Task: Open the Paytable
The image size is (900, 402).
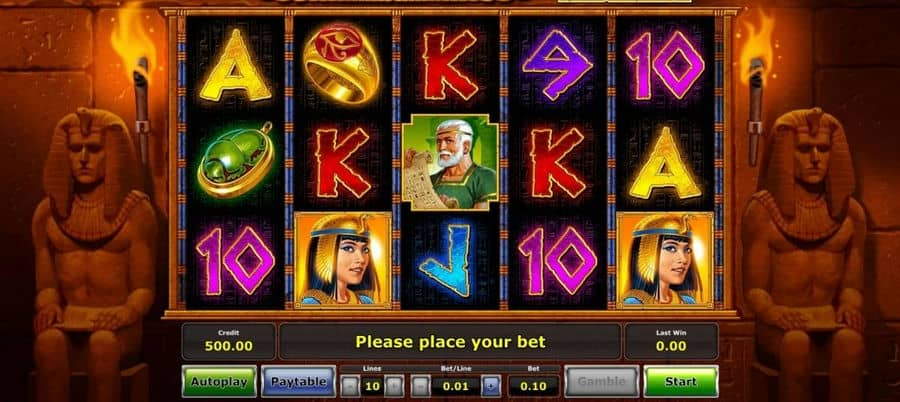Action: (298, 381)
